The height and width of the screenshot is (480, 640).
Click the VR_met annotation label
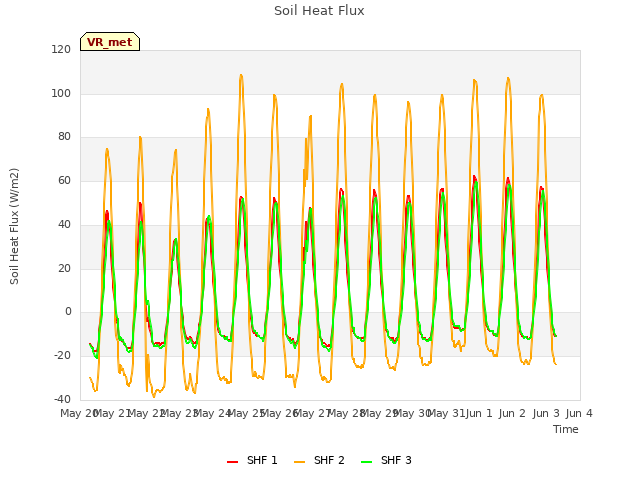click(110, 42)
